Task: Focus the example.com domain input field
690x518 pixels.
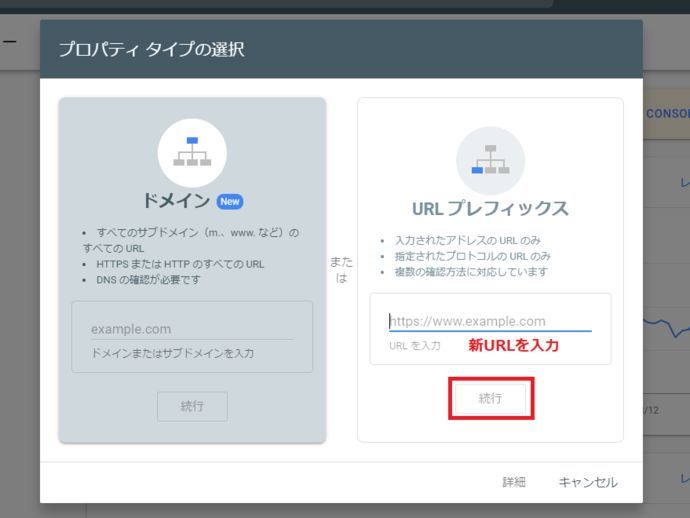Action: click(192, 329)
